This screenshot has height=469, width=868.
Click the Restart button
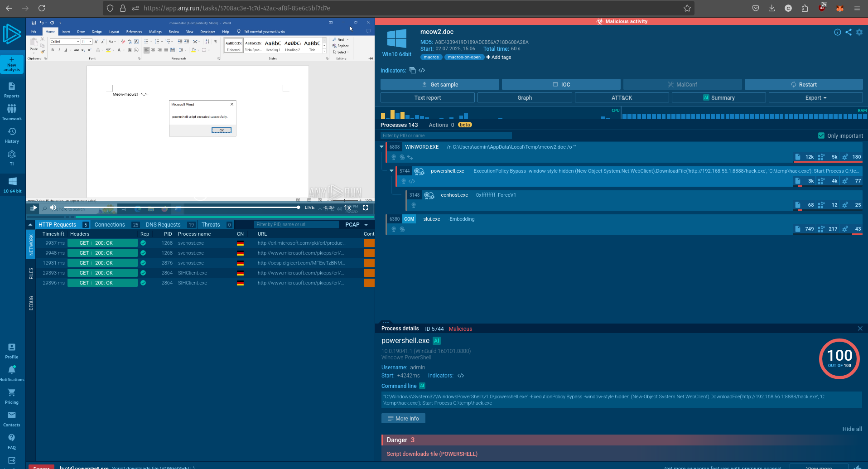[804, 84]
